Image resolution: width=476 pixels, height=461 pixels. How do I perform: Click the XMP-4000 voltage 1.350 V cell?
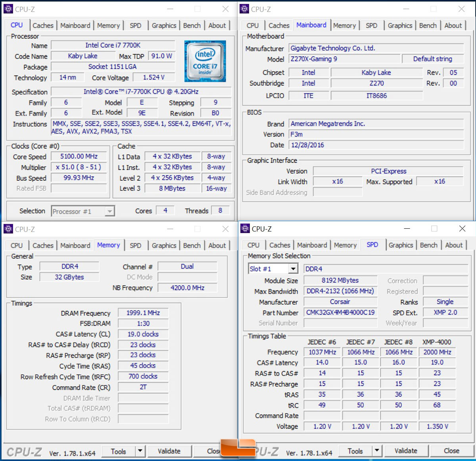click(x=437, y=426)
